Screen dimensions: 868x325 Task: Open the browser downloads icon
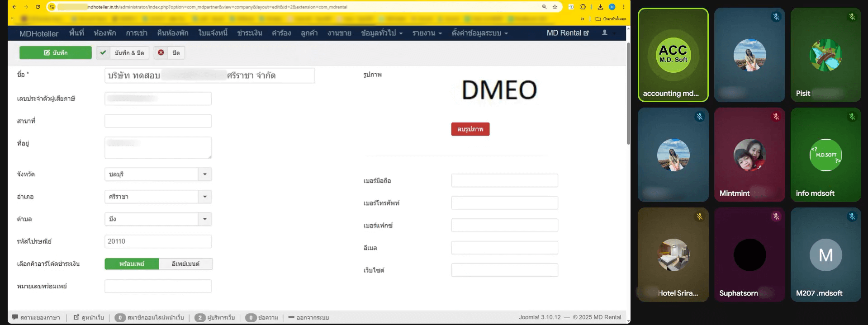(600, 7)
